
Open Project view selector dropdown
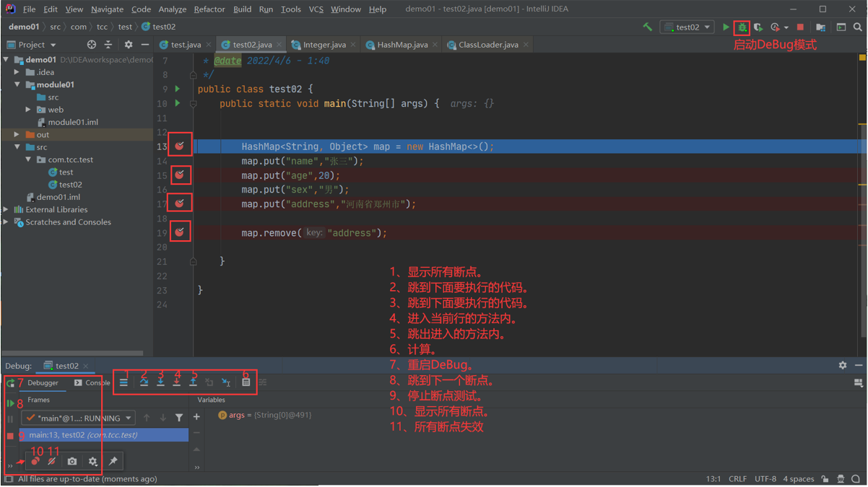32,45
